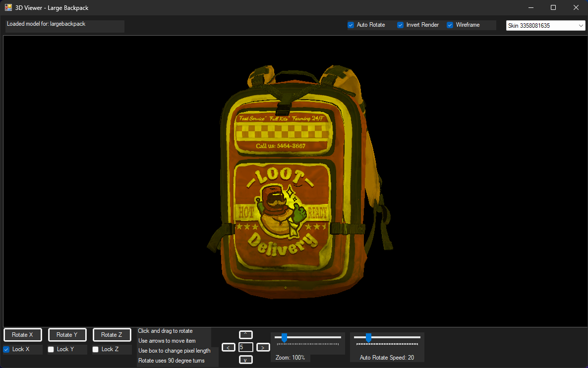Click the 3D Viewer application icon in titlebar
588x368 pixels.
point(7,7)
